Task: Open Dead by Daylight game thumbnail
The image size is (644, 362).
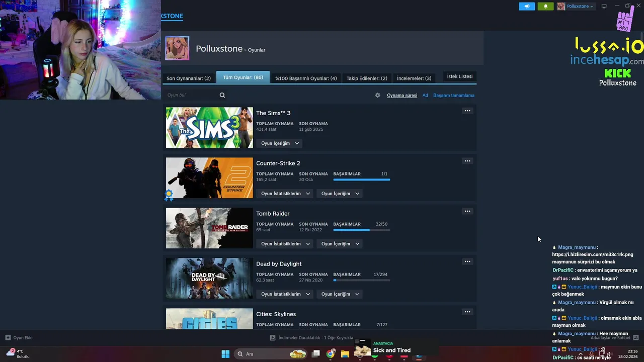Action: 209,279
